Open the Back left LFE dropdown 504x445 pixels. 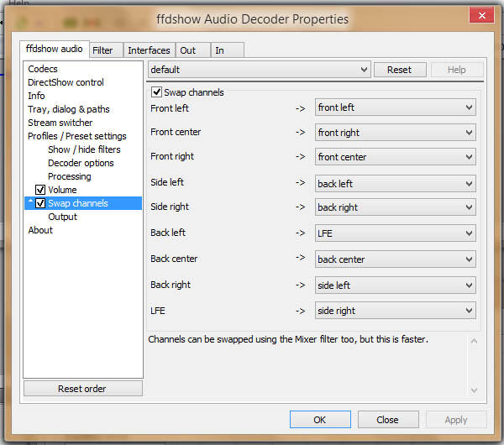[395, 233]
